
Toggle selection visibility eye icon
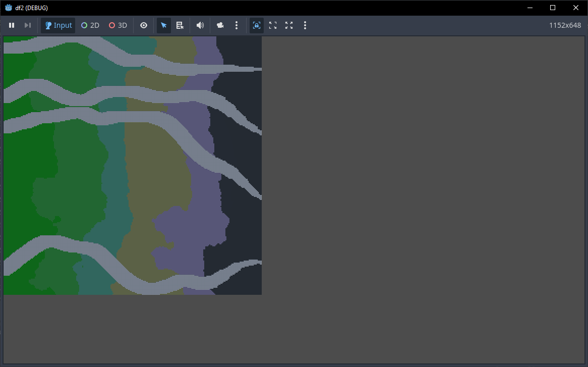pos(144,25)
